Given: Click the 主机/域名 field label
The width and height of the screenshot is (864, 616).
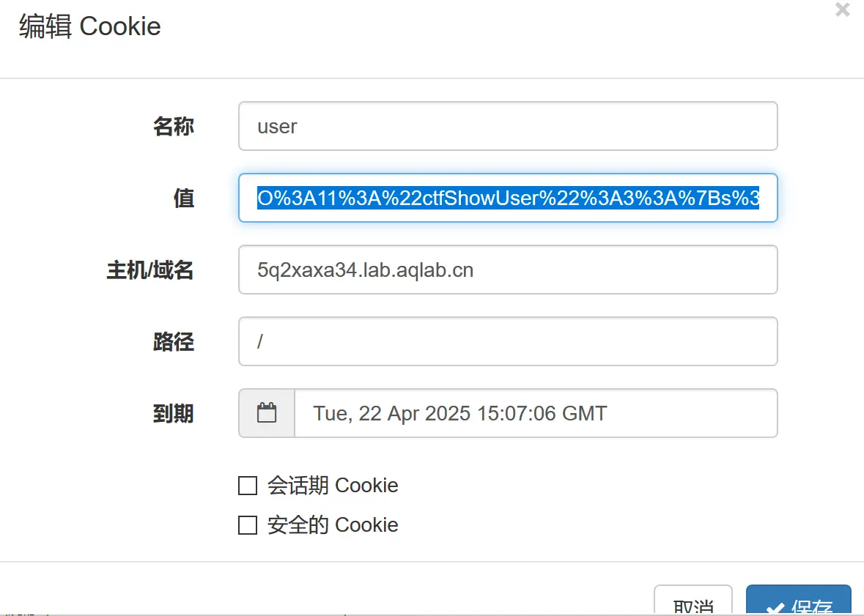Looking at the screenshot, I should tap(150, 270).
